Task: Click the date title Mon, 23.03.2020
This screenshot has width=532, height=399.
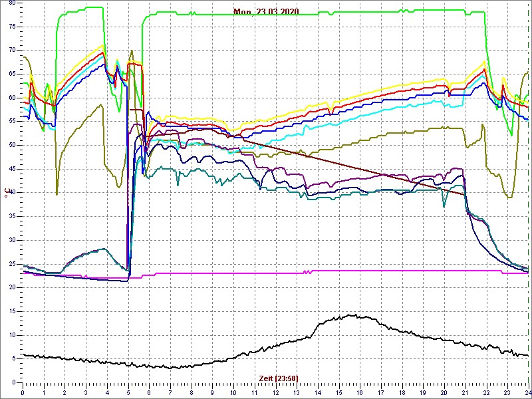Action: tap(266, 12)
